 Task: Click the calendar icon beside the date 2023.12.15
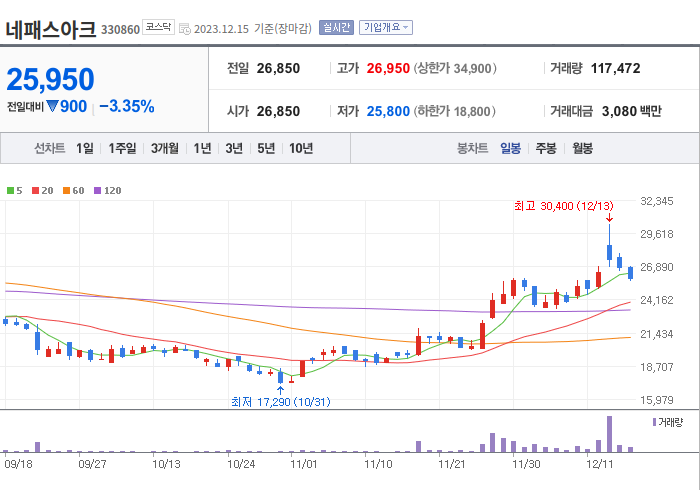pyautogui.click(x=185, y=29)
